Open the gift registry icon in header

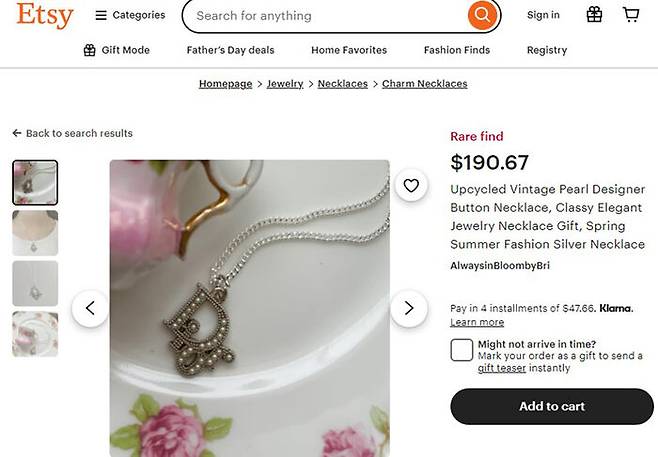(x=594, y=15)
